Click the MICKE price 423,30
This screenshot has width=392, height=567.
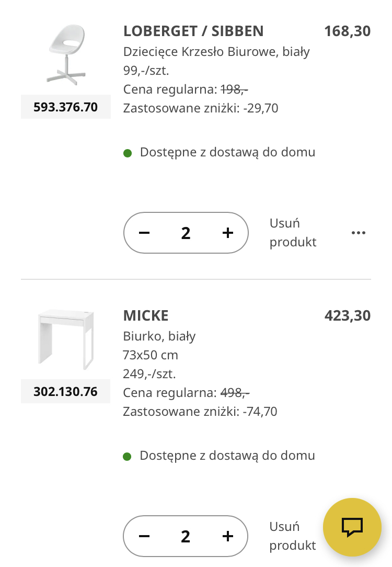click(347, 316)
